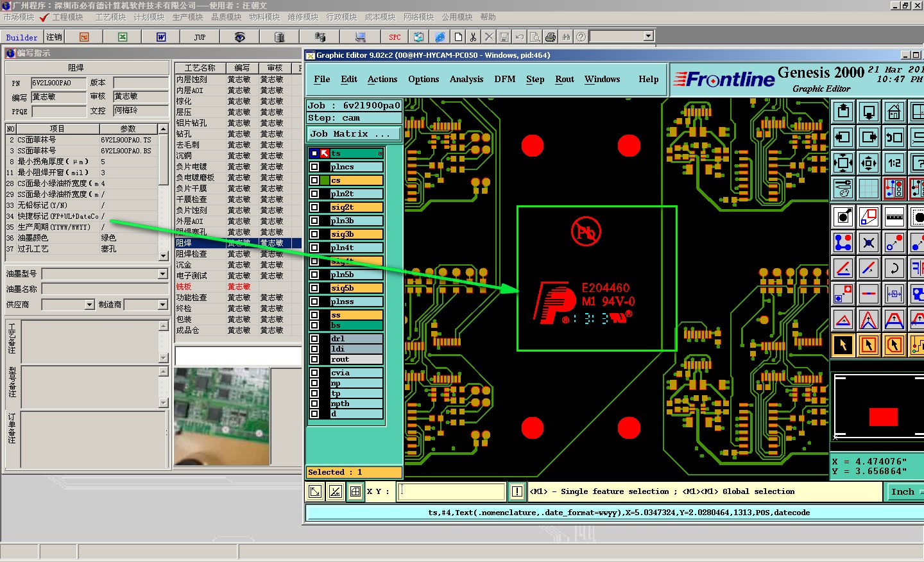This screenshot has width=924, height=562.
Task: Click the Home view icon
Action: 894,112
